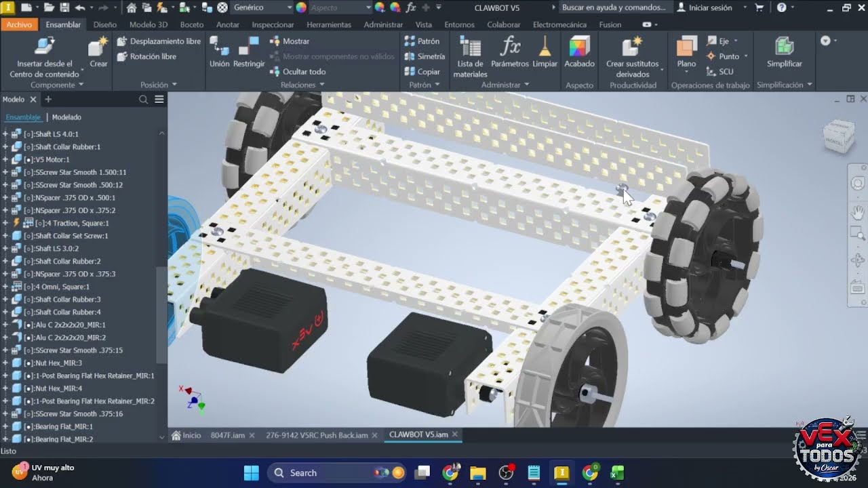Open the Boceto ribbon tab
Viewport: 868px width, 488px height.
tap(192, 24)
